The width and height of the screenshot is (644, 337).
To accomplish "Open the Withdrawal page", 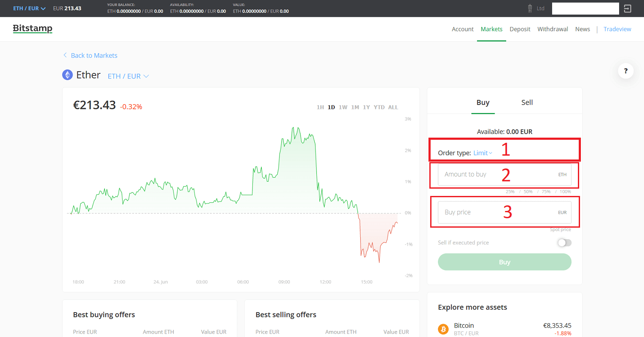I will 553,29.
